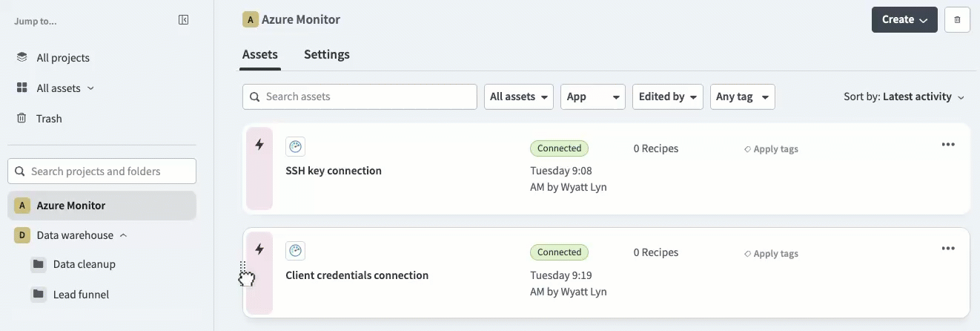Apply tags to SSH key connection
The image size is (980, 331).
click(775, 149)
